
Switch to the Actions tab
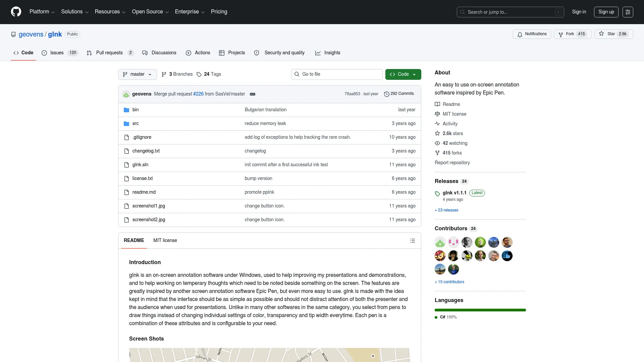tap(198, 53)
